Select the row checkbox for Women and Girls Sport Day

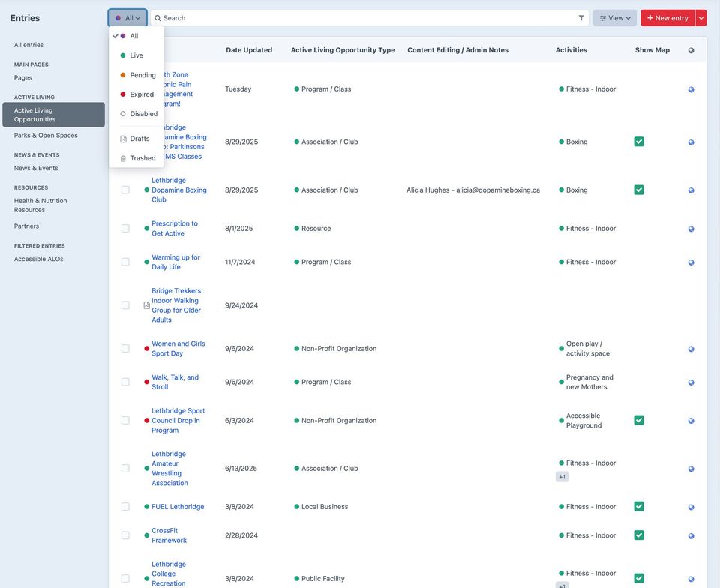pyautogui.click(x=124, y=347)
